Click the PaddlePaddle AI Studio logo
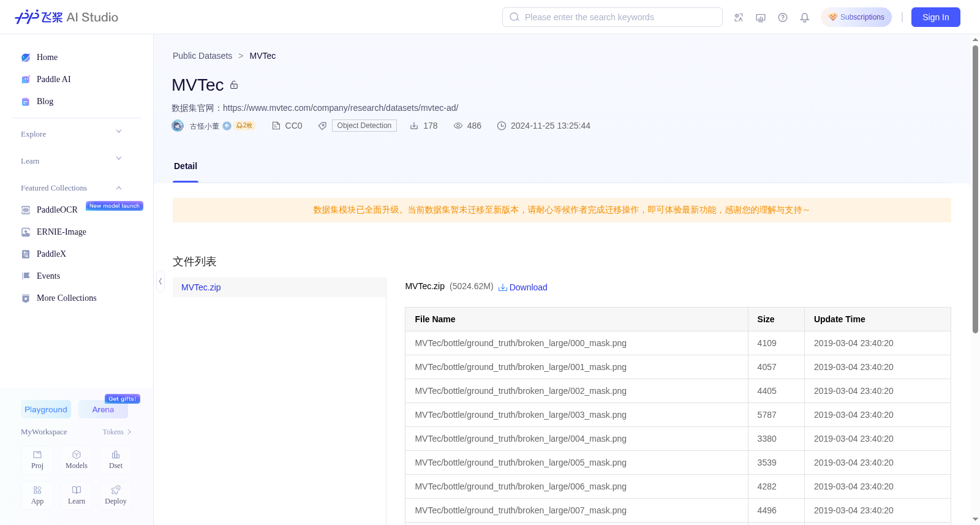Viewport: 980px width, 525px height. pos(66,17)
